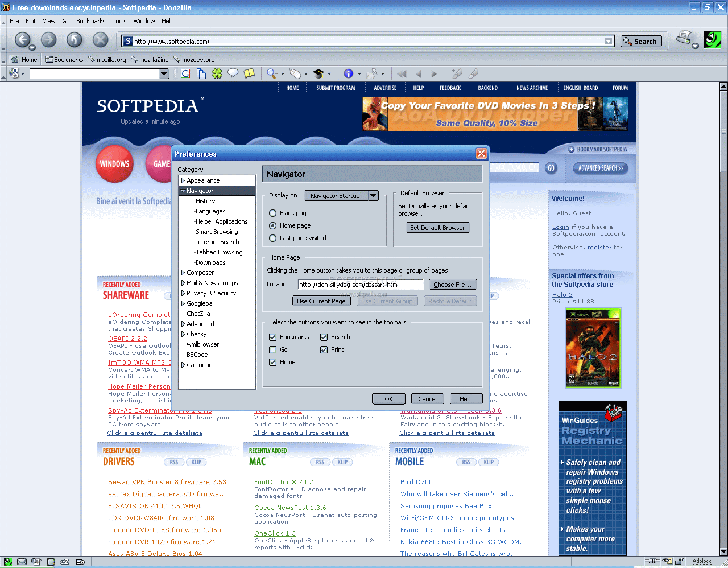
Task: Click the Adblock label in status bar
Action: pos(702,561)
